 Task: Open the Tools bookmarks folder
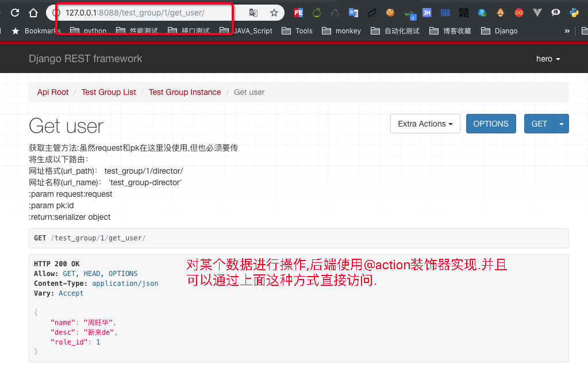[297, 31]
